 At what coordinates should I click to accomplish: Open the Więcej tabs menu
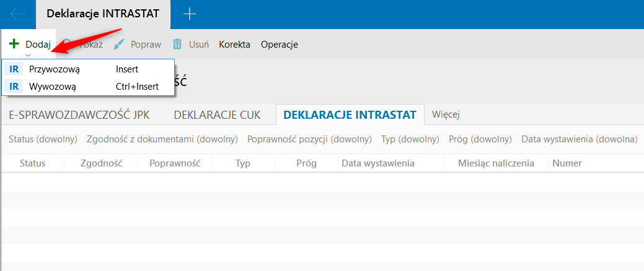(x=446, y=115)
